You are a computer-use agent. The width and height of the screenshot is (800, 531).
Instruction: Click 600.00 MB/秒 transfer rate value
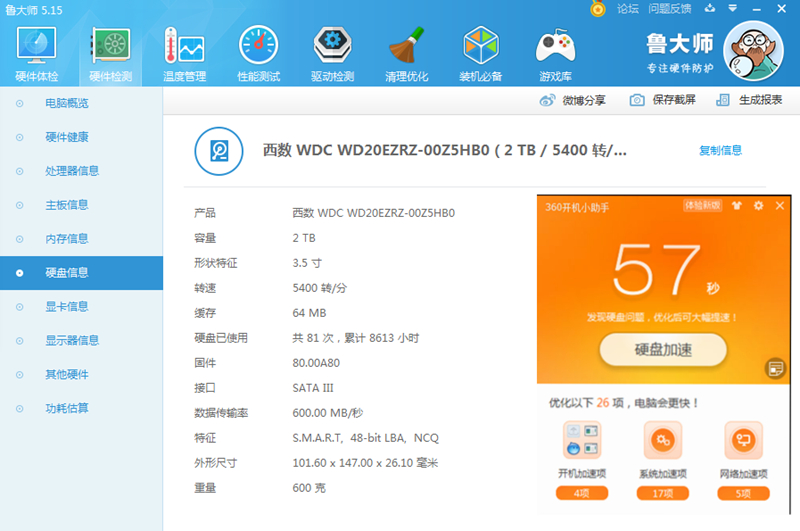click(328, 413)
